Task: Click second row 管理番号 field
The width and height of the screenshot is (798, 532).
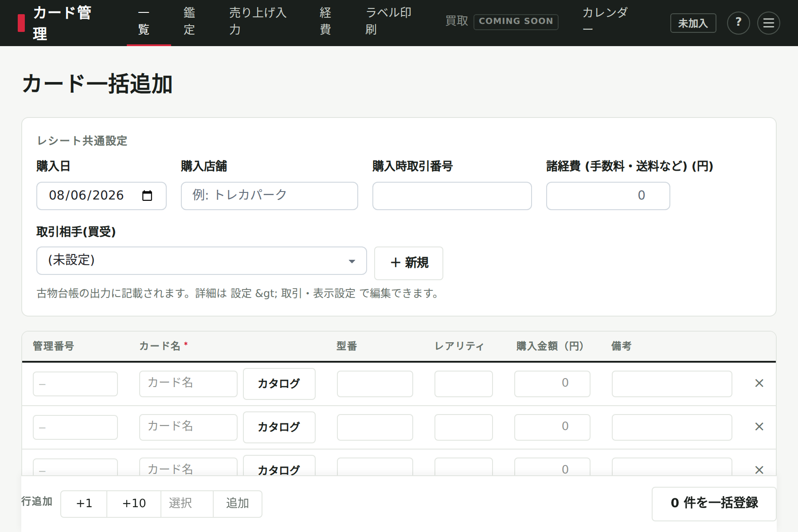Action: [x=75, y=427]
